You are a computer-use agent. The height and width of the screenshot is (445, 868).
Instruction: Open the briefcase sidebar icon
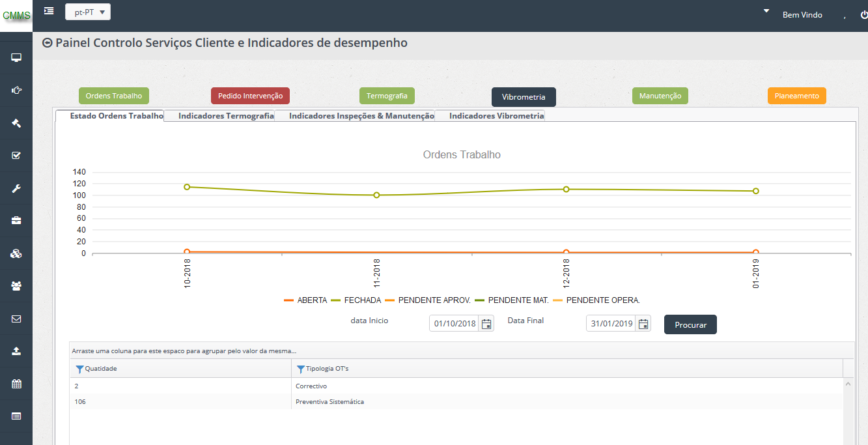[x=16, y=221]
